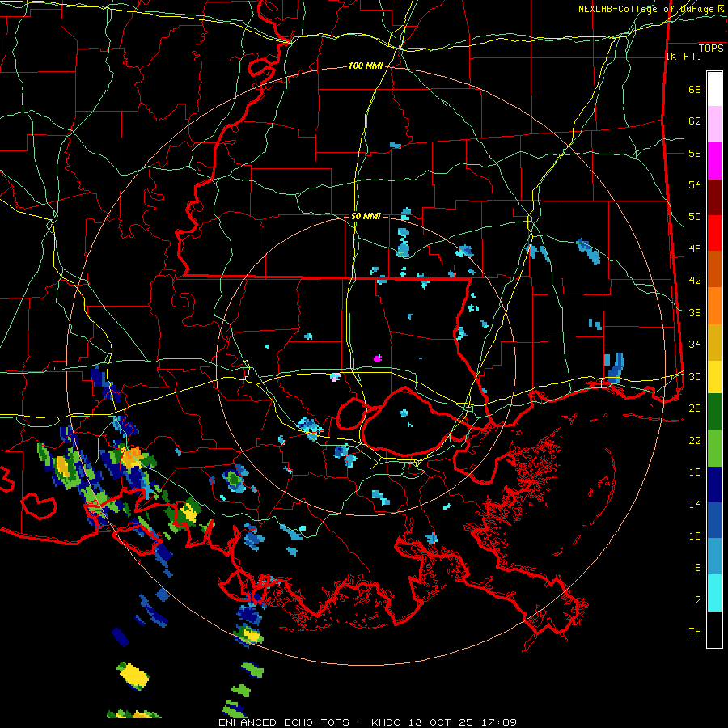Click the "62" legend value
Screen dimensions: 728x728
695,121
